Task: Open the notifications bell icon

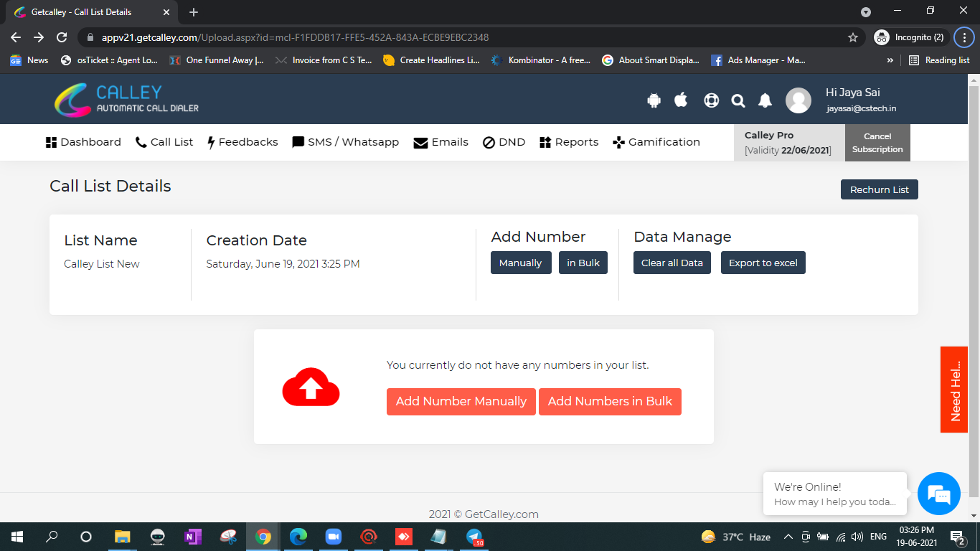Action: pyautogui.click(x=765, y=100)
